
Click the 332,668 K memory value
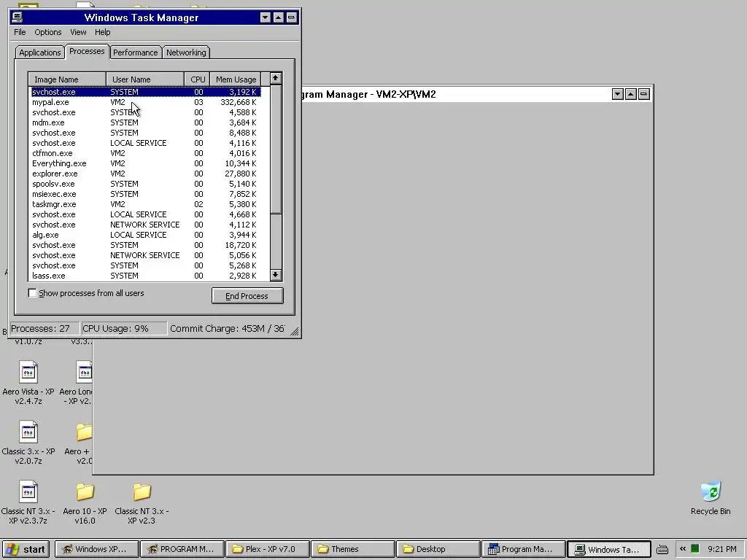239,102
